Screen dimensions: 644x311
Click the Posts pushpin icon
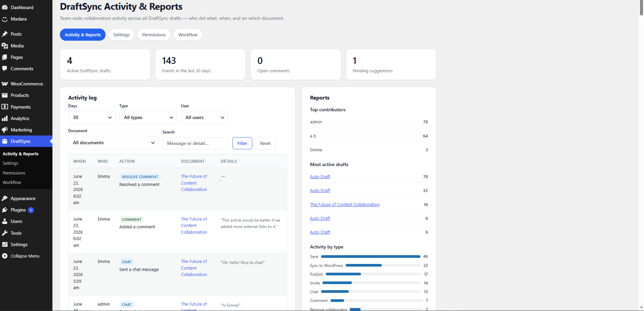[x=5, y=34]
